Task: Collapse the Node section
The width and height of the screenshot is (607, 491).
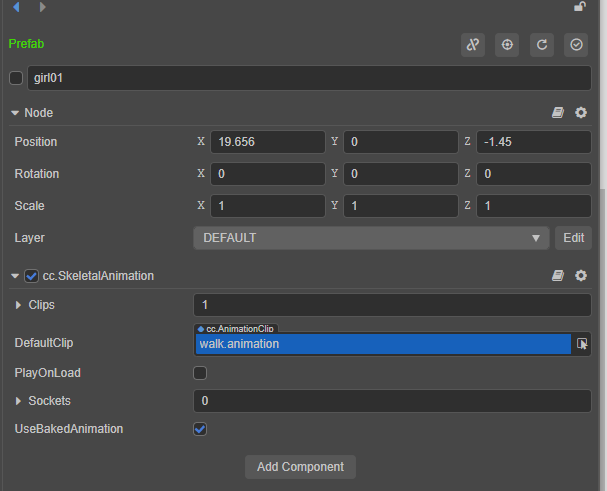Action: [x=15, y=113]
